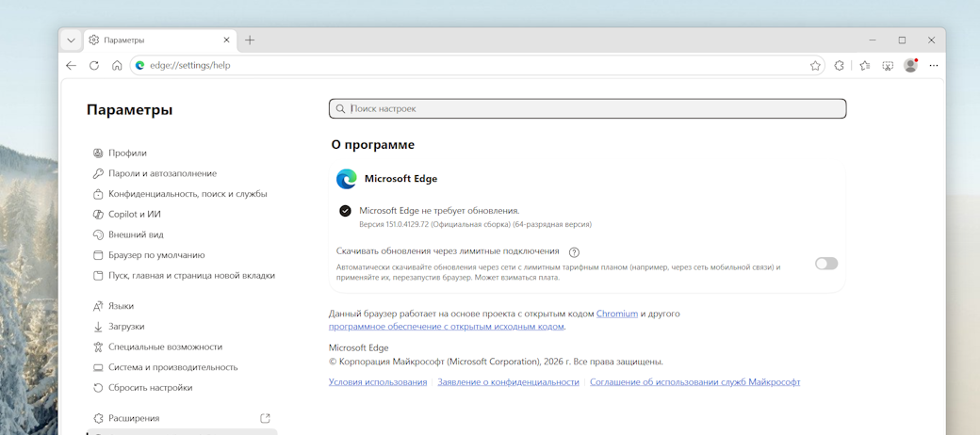This screenshot has height=435, width=980.
Task: Reload the page with refresh icon
Action: click(x=93, y=65)
